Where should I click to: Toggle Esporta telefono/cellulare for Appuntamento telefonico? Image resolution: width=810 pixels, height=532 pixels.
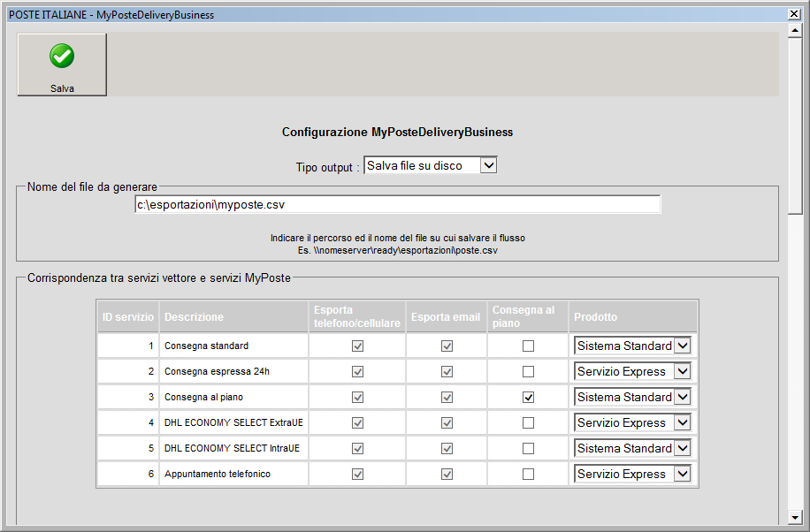pyautogui.click(x=357, y=474)
